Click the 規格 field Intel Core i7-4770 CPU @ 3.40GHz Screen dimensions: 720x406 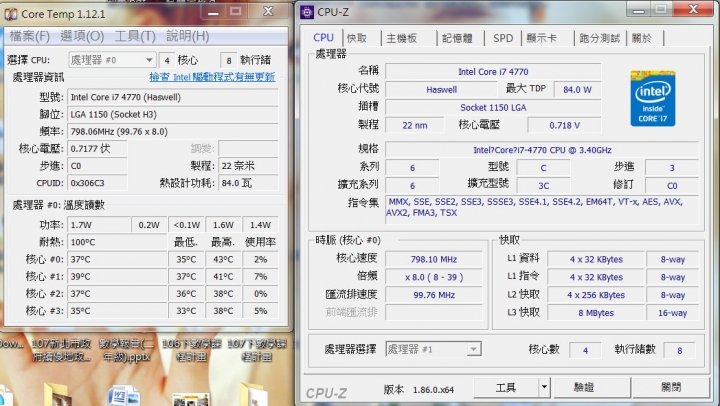tap(542, 150)
